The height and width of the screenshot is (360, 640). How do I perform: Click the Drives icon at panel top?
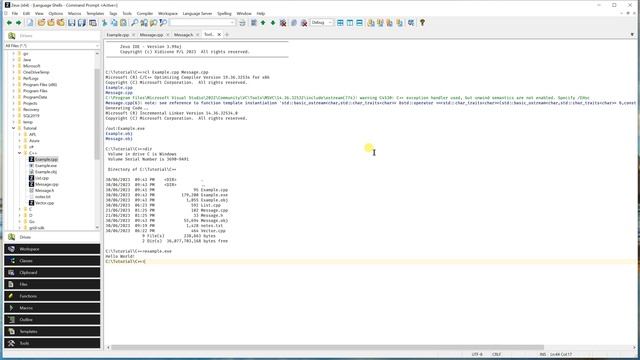(11, 36)
